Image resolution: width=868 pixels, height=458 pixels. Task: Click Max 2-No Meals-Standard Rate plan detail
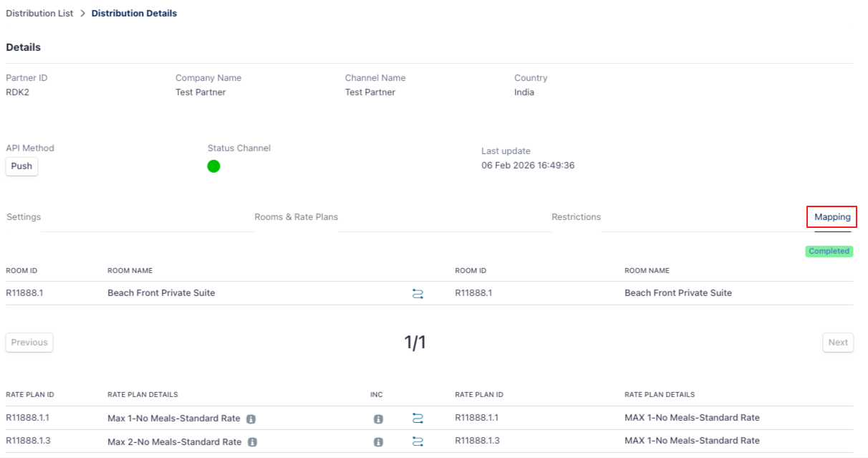[x=175, y=442]
